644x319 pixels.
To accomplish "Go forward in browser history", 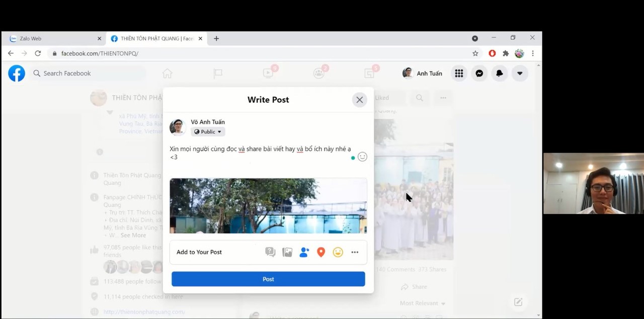I will pyautogui.click(x=24, y=53).
